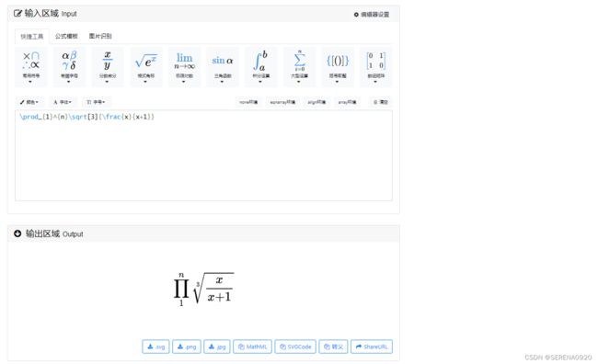Screen dimensions: 598x364
Task: Open the 0 1 1 0 matrix tool
Action: click(375, 67)
